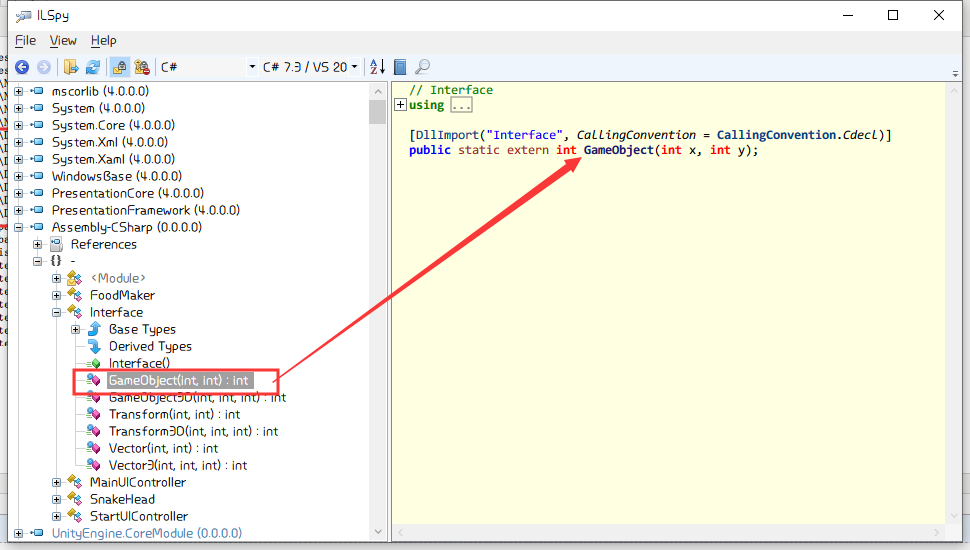Viewport: 970px width, 550px height.
Task: Expand the System.Xml assembly node
Action: point(19,142)
